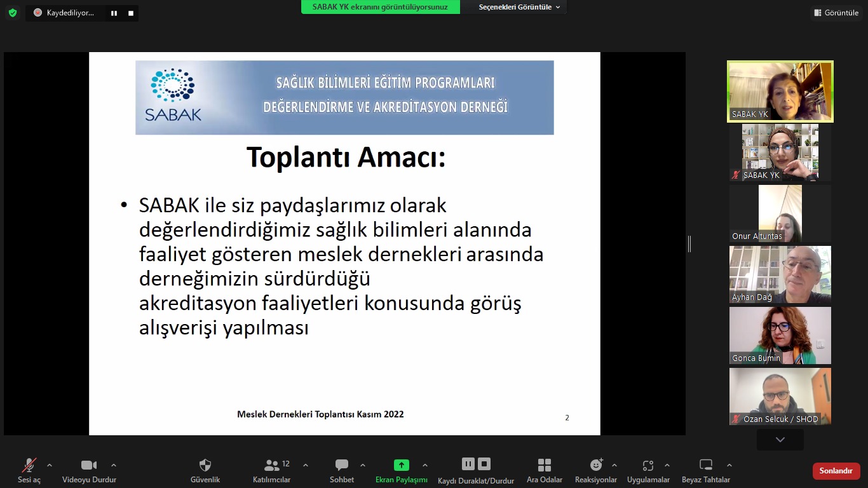The width and height of the screenshot is (868, 488).
Task: Open Seçenekleri Görüntüle dropdown
Action: (519, 7)
